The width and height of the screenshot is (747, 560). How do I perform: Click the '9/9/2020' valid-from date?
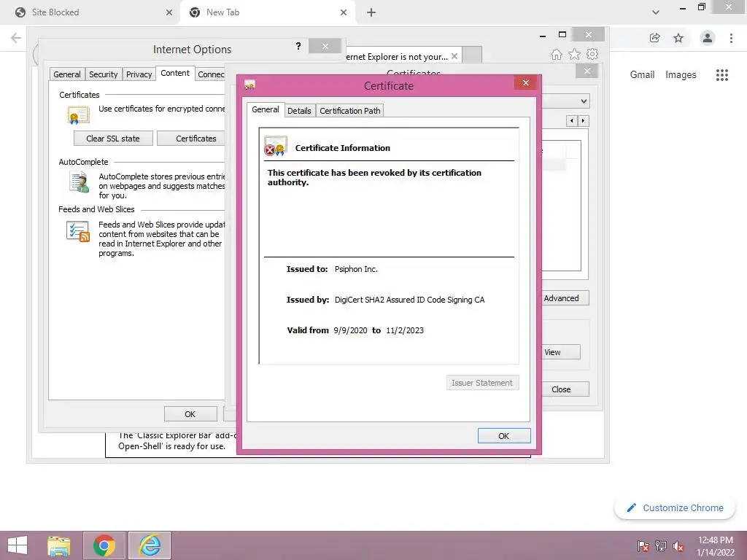point(350,330)
